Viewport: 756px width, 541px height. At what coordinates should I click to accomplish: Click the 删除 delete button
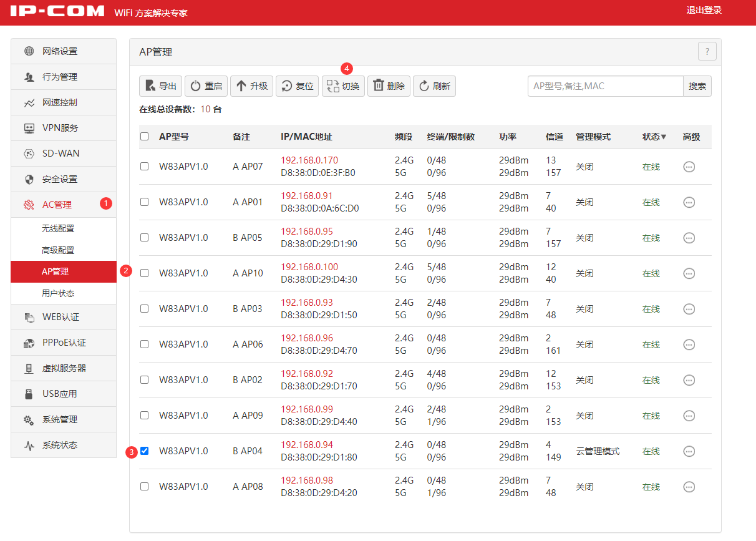[389, 86]
